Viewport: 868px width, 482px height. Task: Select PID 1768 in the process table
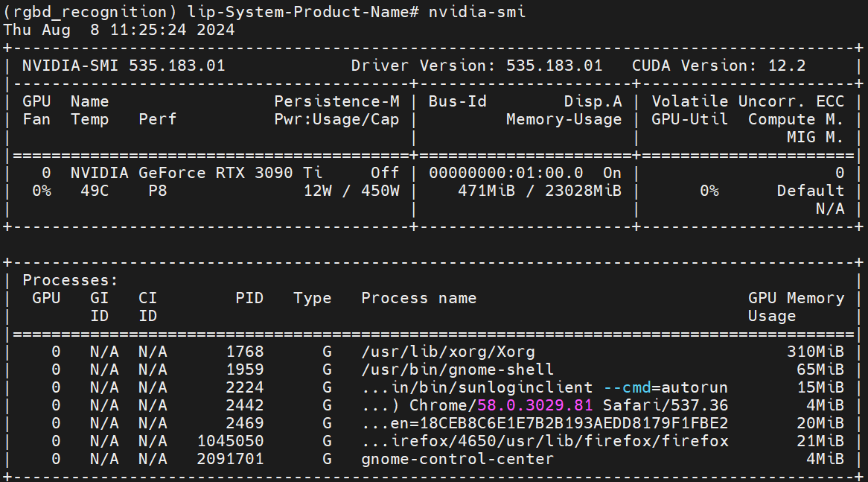245,352
